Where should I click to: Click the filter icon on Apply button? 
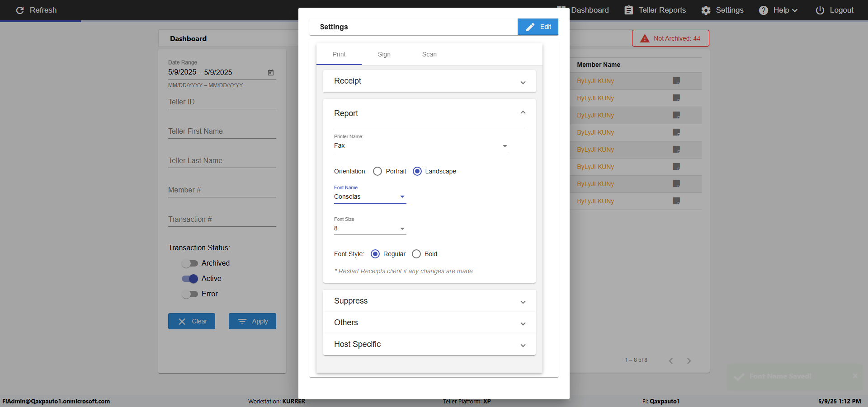coord(242,322)
